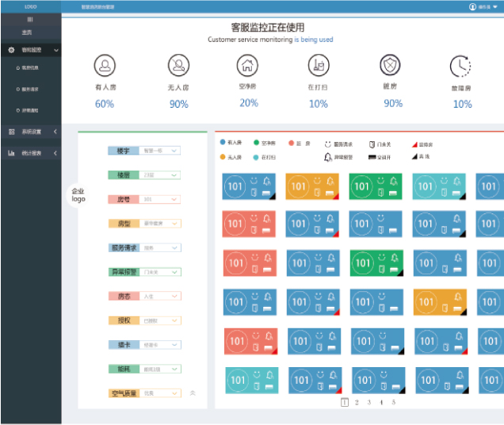Open the 授权 authorization dropdown
504x425 pixels.
pyautogui.click(x=160, y=321)
